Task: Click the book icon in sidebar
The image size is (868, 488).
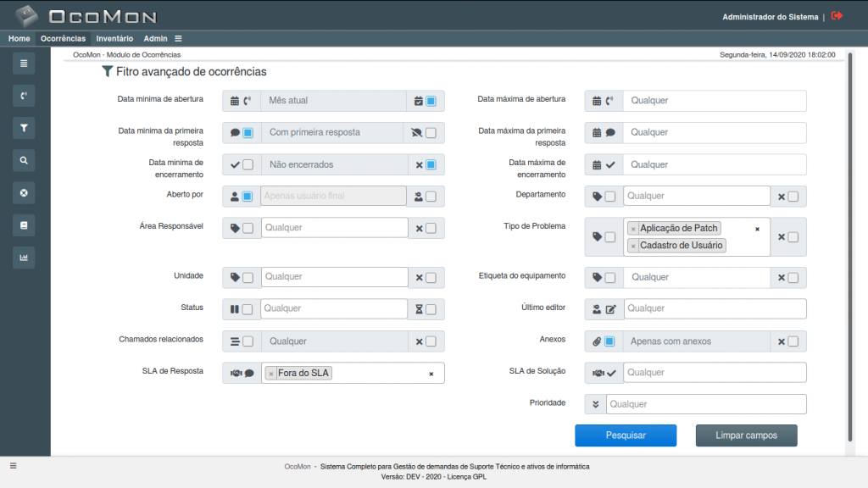Action: pos(24,225)
